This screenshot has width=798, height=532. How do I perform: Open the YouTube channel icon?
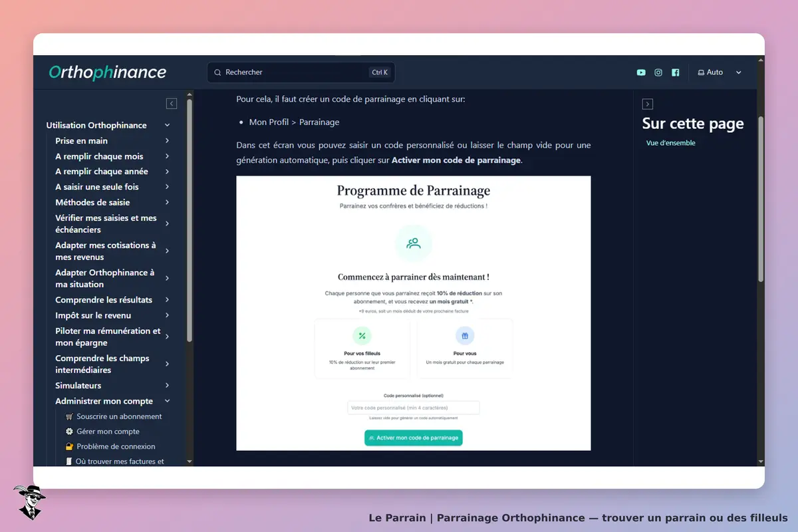point(641,72)
